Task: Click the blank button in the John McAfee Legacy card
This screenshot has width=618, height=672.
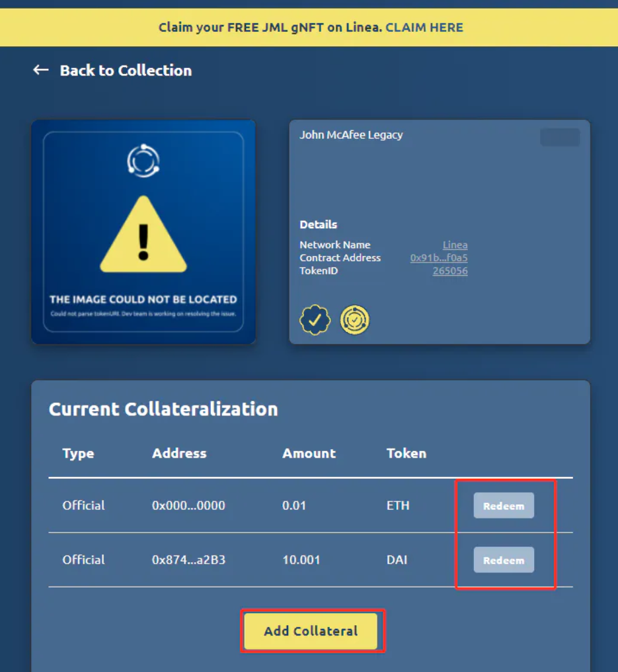Action: click(560, 137)
